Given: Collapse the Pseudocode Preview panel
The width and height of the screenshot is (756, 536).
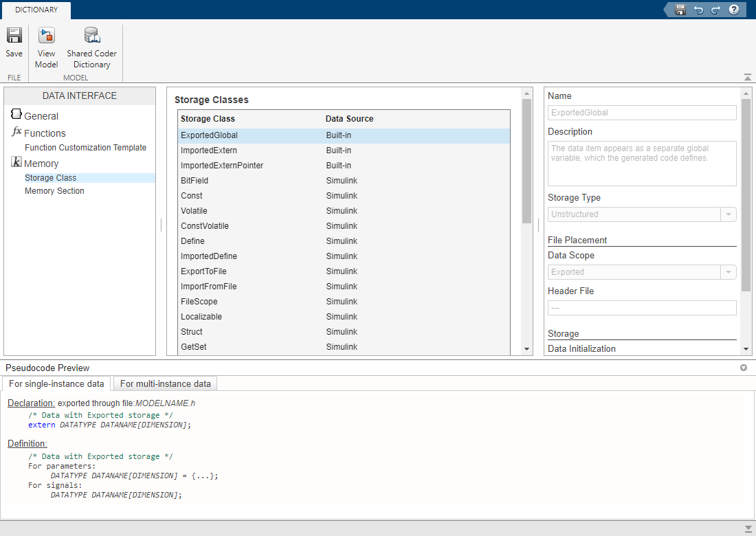Looking at the screenshot, I should click(743, 368).
